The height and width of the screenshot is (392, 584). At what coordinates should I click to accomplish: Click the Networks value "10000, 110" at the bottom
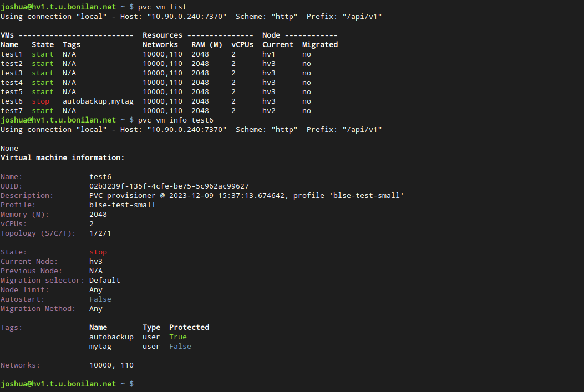[x=111, y=365]
